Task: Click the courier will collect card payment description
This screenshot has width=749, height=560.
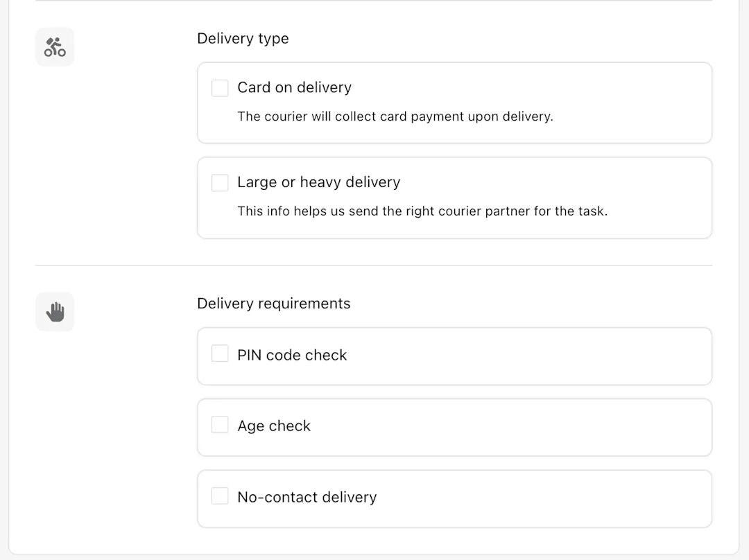Action: coord(395,116)
